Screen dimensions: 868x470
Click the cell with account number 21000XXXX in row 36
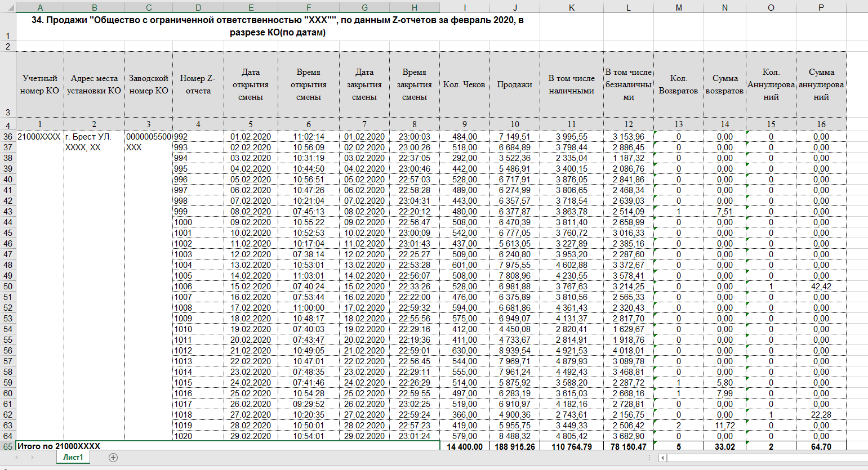(x=40, y=137)
